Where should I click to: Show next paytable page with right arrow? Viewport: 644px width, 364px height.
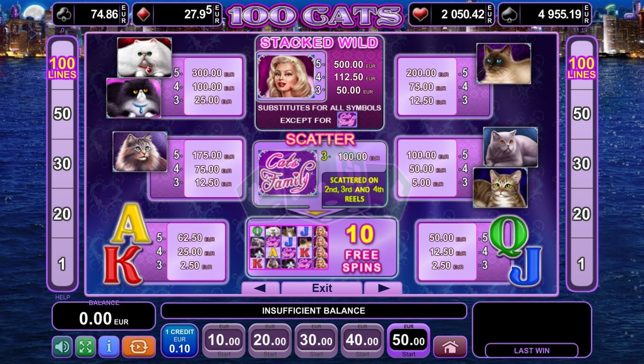pyautogui.click(x=383, y=288)
